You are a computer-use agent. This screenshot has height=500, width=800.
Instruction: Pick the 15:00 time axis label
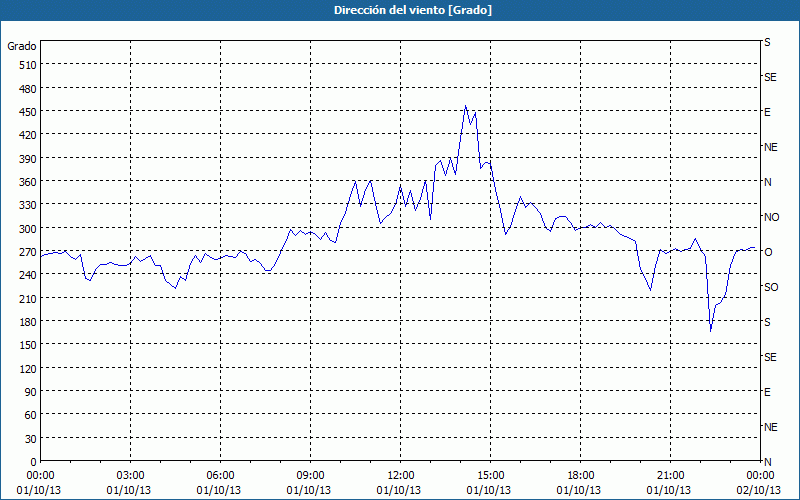click(x=490, y=476)
